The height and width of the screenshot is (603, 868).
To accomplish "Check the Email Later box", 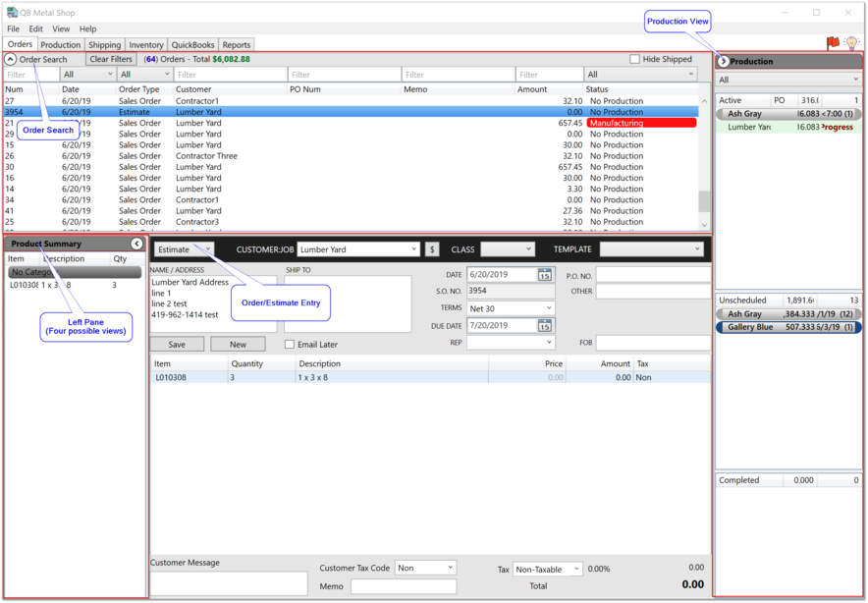I will (x=290, y=345).
